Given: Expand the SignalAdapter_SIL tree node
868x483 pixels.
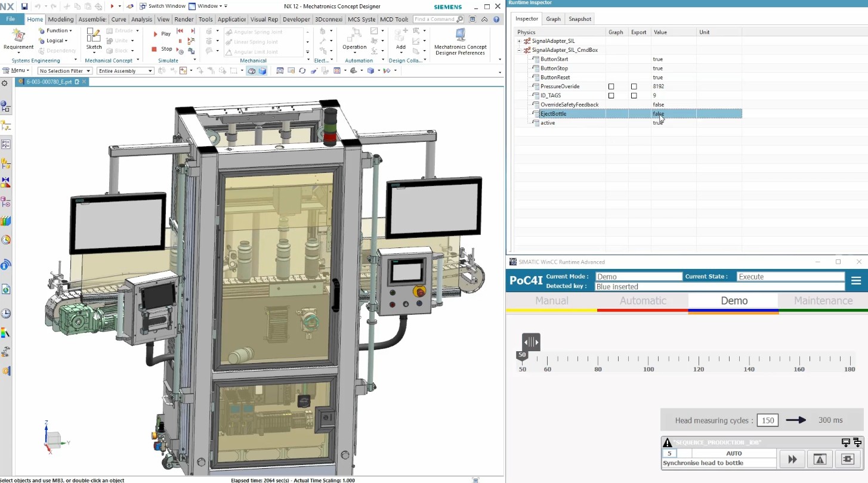Looking at the screenshot, I should (520, 41).
